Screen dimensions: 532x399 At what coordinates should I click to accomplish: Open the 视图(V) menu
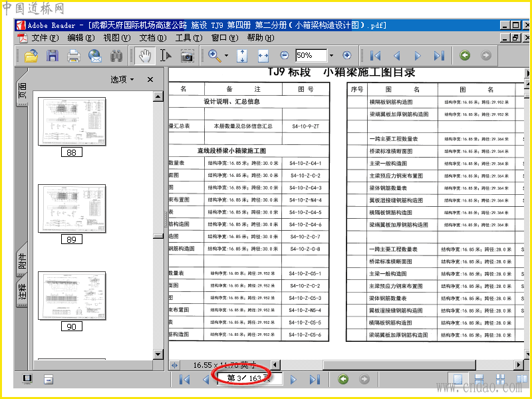point(117,38)
